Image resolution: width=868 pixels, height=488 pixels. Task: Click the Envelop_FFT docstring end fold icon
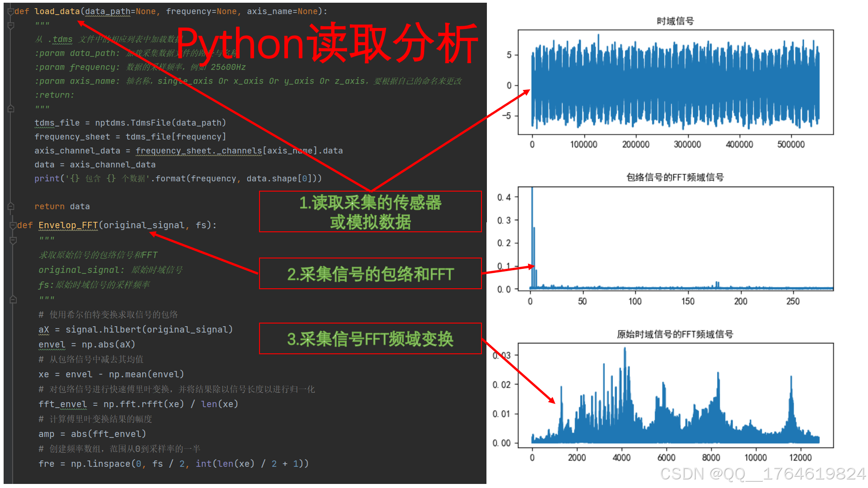[x=13, y=299]
